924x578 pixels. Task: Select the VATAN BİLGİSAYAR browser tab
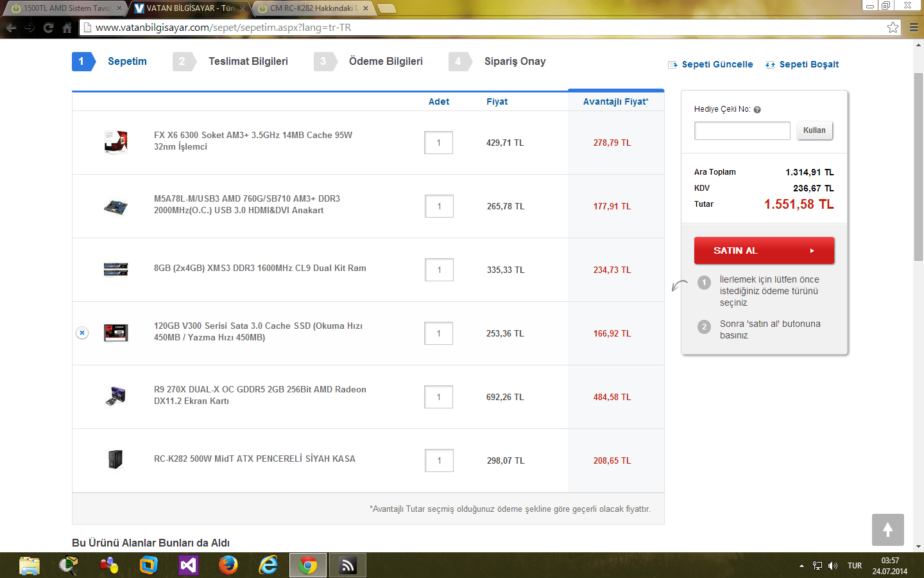189,8
